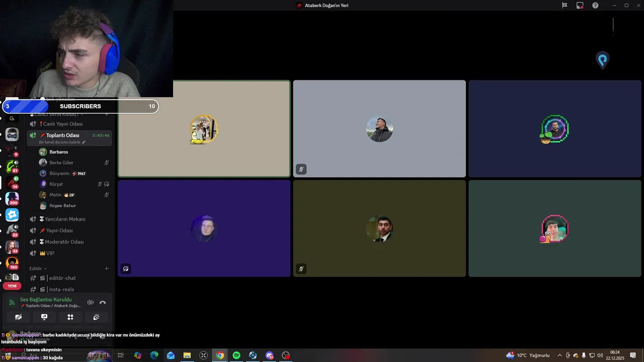Create channel in Editör category plus

[x=106, y=268]
